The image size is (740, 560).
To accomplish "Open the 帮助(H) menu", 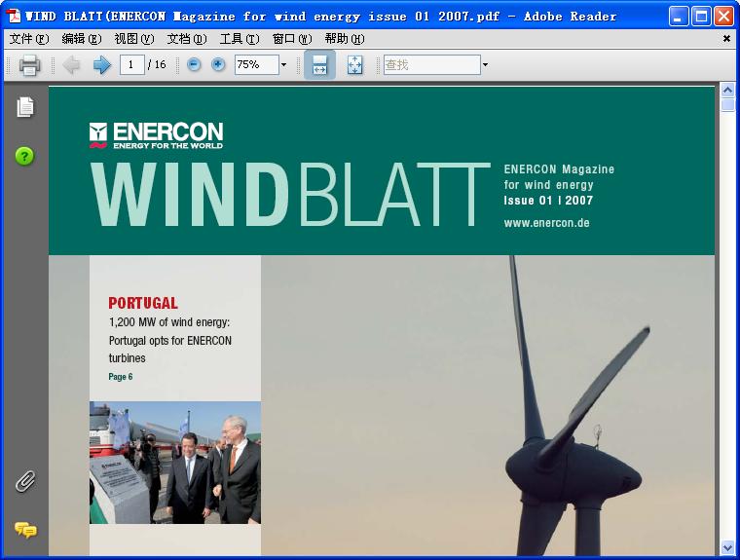I will (x=345, y=39).
